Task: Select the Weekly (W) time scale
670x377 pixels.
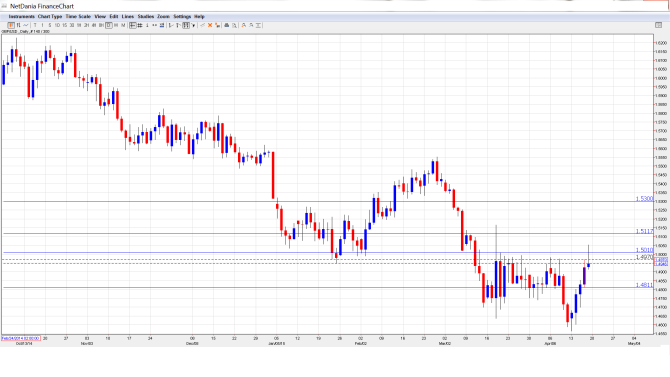Action: pyautogui.click(x=116, y=26)
